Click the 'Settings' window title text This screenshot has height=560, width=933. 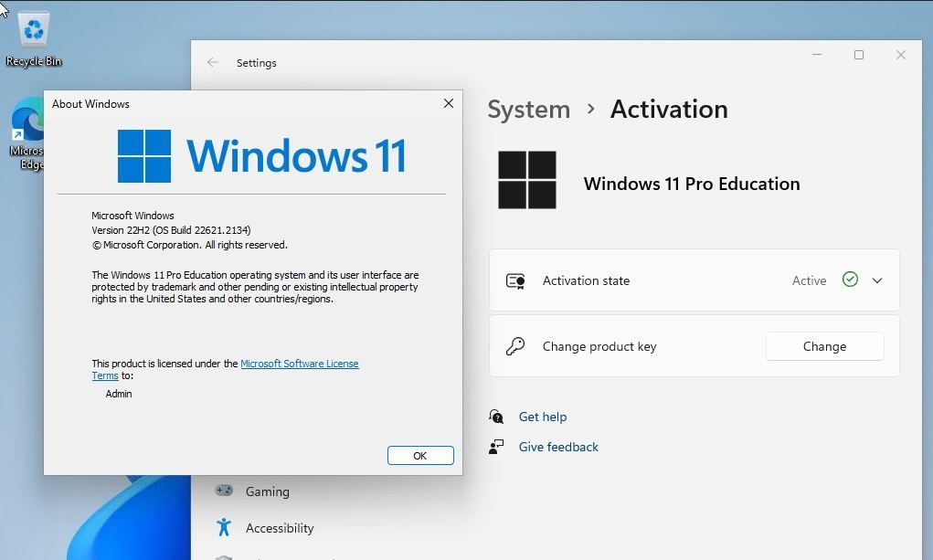pyautogui.click(x=257, y=63)
